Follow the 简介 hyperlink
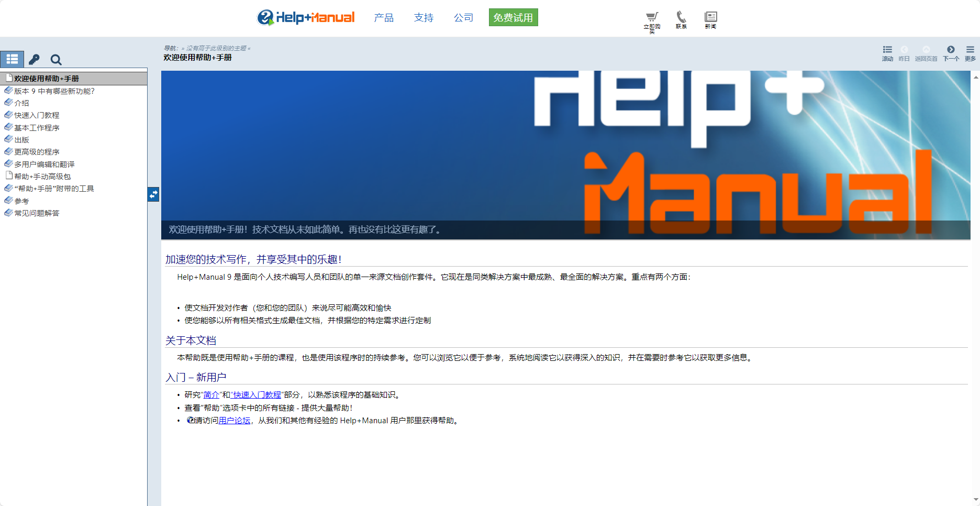Screen dimensions: 980x506 211,395
